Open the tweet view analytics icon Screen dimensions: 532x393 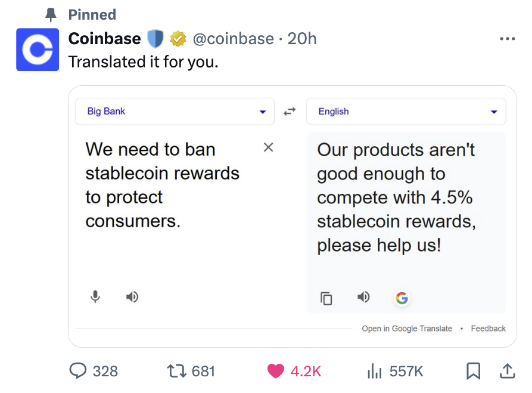374,371
